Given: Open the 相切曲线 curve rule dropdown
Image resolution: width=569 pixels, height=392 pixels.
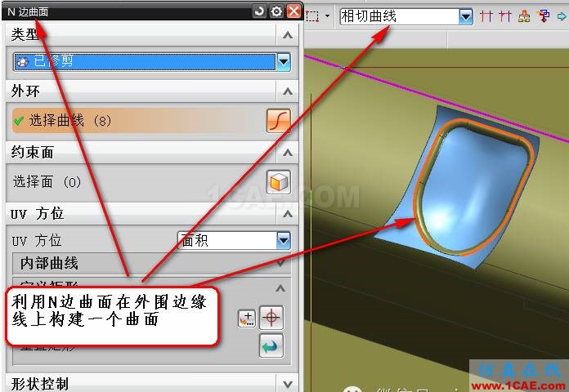Looking at the screenshot, I should tap(466, 16).
